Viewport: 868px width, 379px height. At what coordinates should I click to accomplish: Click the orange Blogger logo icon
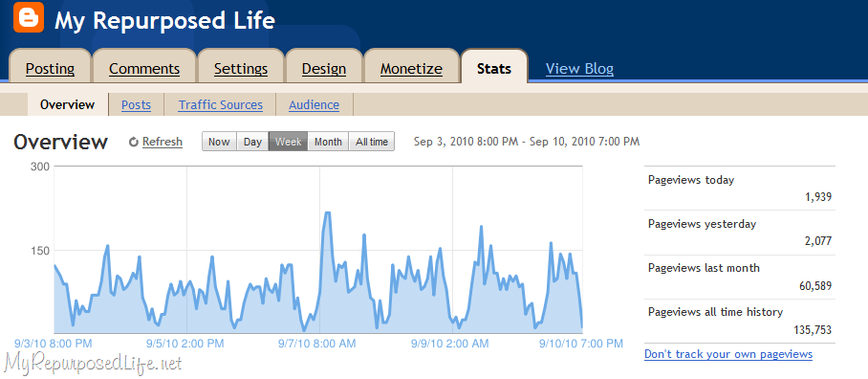point(29,18)
